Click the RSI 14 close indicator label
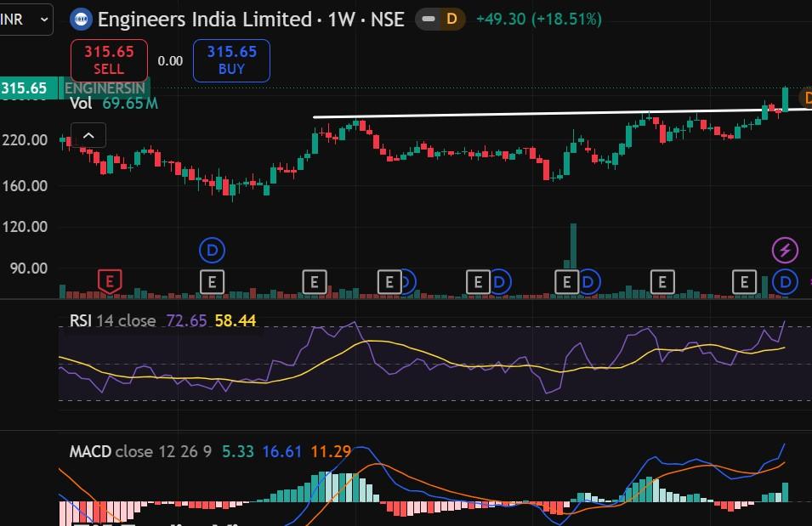The height and width of the screenshot is (526, 812). click(x=112, y=321)
